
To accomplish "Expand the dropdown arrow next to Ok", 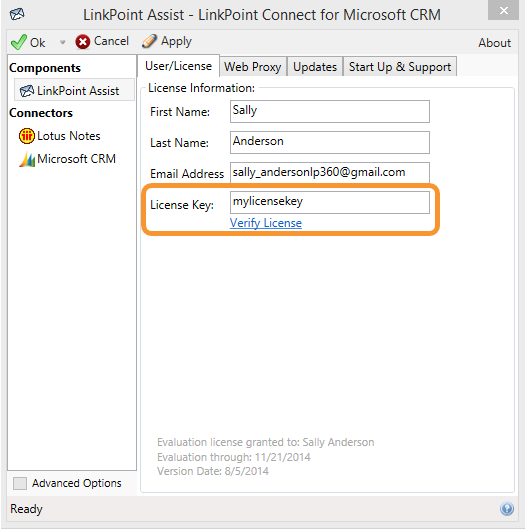I will pyautogui.click(x=63, y=43).
